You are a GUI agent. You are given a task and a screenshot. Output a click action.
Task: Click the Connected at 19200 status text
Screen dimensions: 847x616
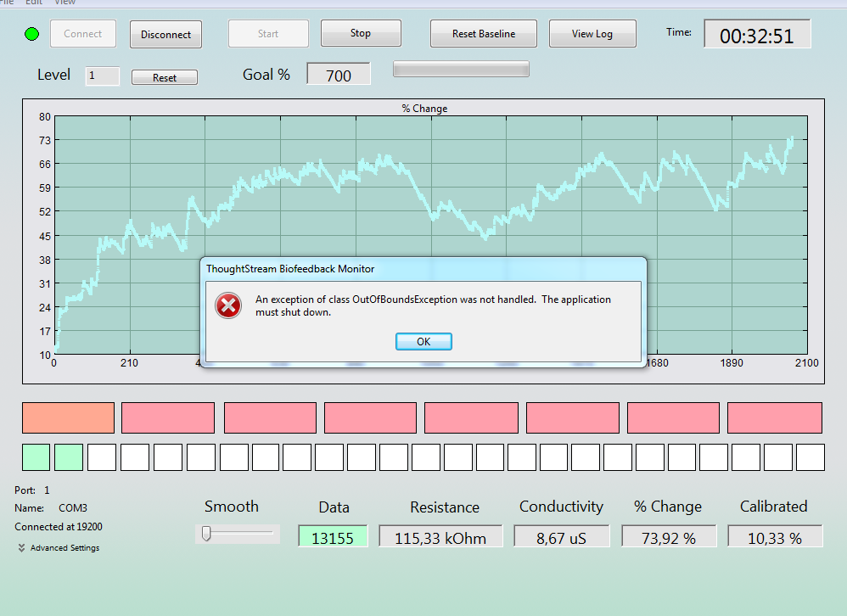tap(59, 526)
